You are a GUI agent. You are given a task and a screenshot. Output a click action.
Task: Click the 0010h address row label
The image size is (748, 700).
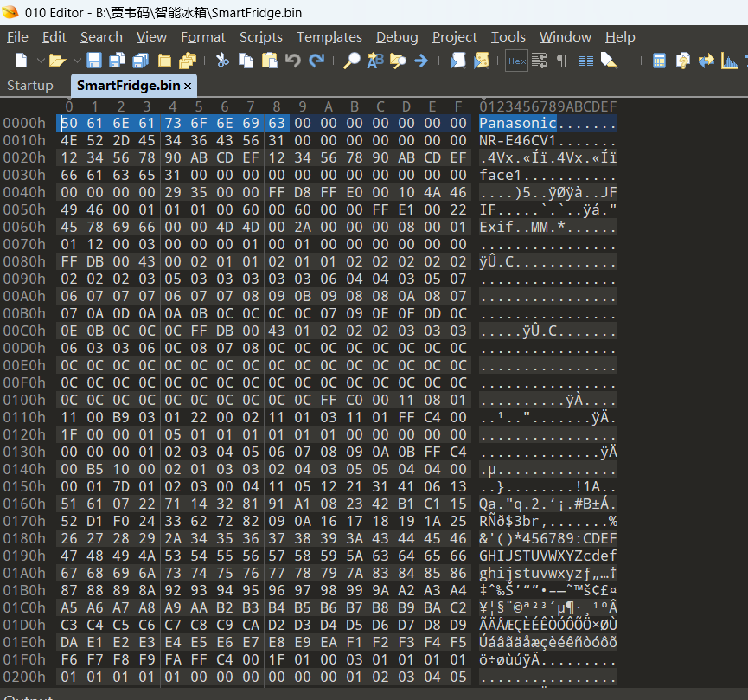(24, 140)
